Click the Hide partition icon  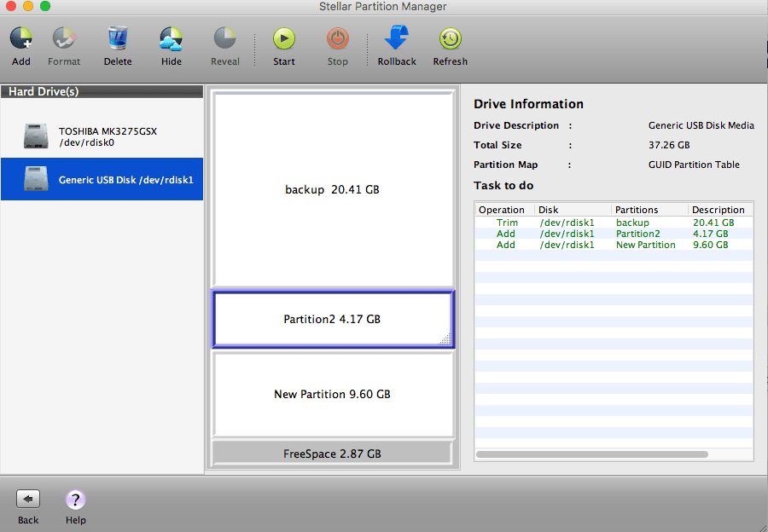click(x=171, y=38)
